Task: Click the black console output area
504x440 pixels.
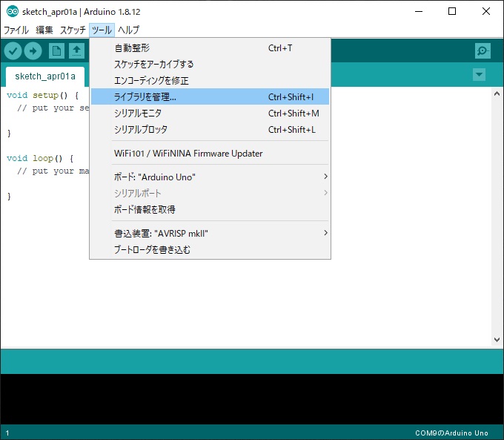Action: click(x=252, y=398)
